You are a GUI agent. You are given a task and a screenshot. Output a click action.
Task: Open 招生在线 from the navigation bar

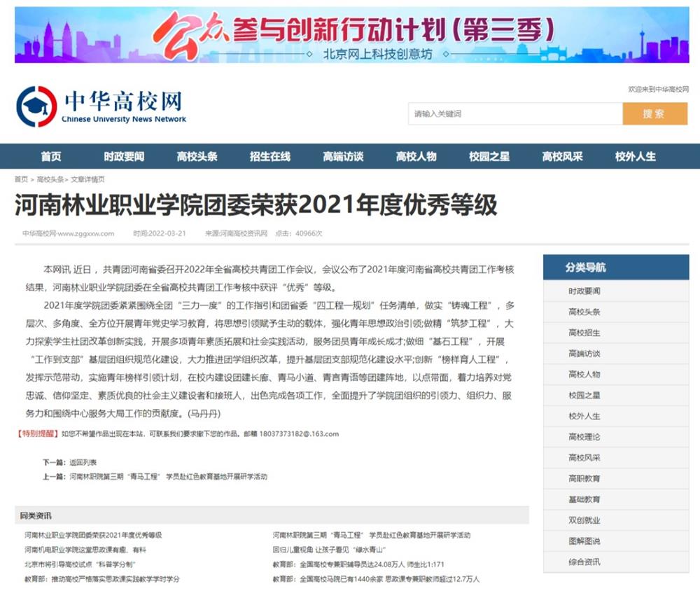click(269, 157)
